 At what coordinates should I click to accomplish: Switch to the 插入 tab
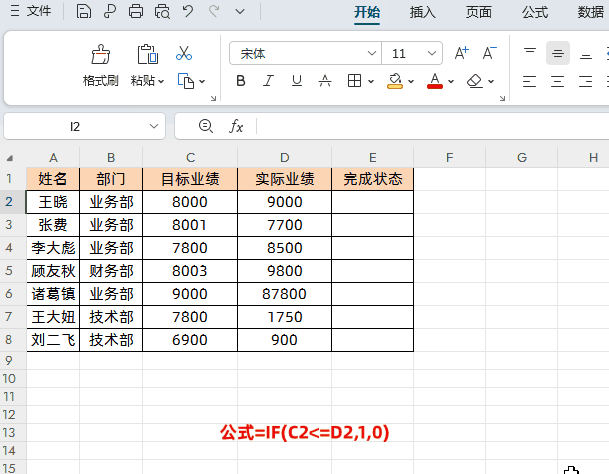423,12
